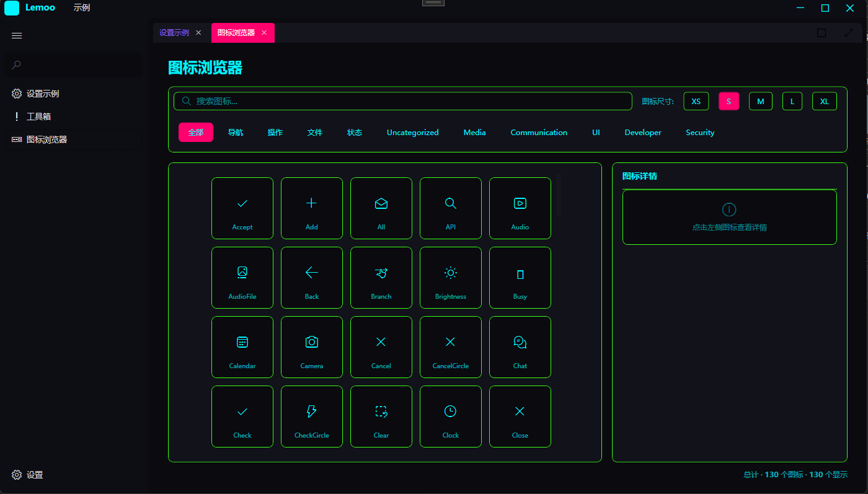The image size is (868, 494).
Task: Choose the Brightness sun icon tile
Action: click(451, 278)
